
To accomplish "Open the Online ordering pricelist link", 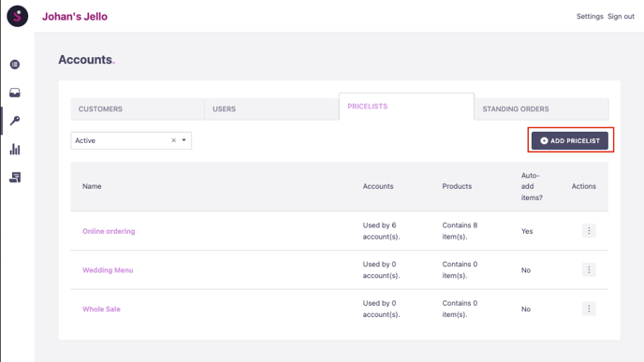I will [109, 231].
